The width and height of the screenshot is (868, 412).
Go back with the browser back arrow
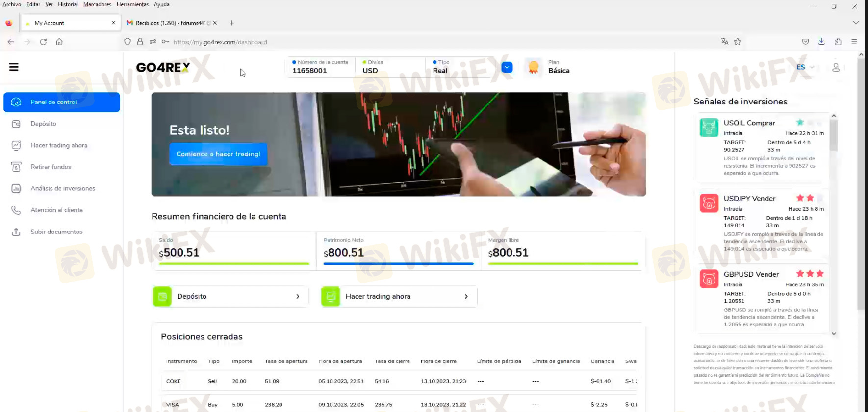[11, 42]
